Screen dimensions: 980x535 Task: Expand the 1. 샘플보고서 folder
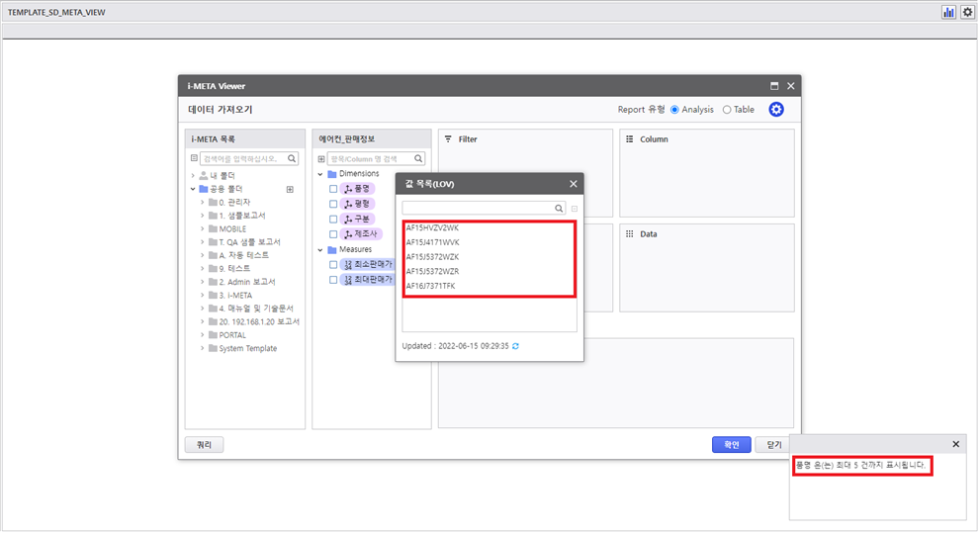coord(203,216)
